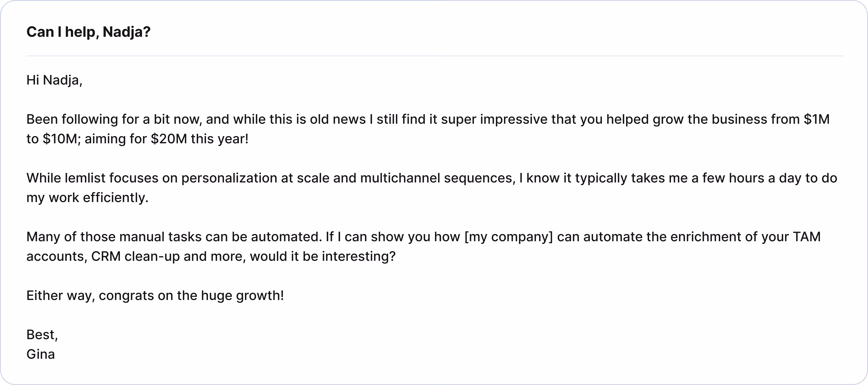Viewport: 868px width, 385px height.
Task: Click the line "Either way, congrats on the huge growth!"
Action: 155,295
